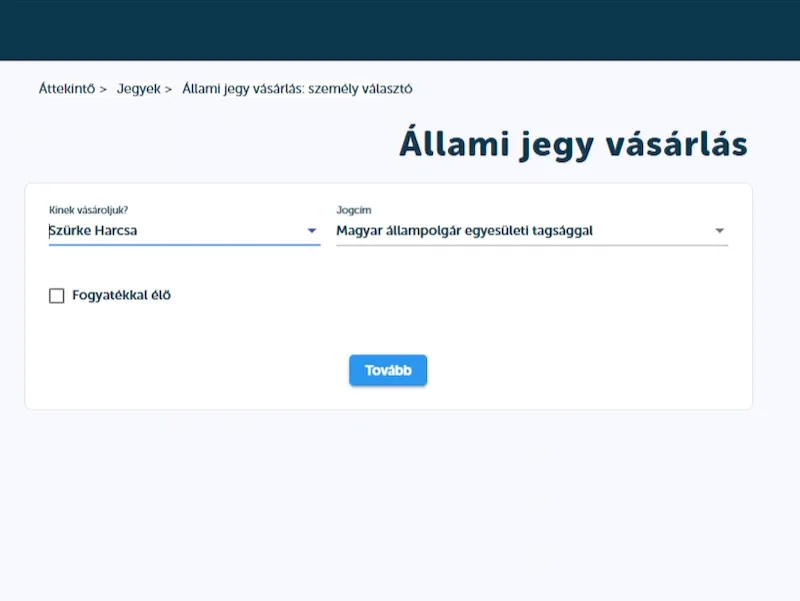Enable the Fogyatékkal élő checkbox
The width and height of the screenshot is (800, 601).
pyautogui.click(x=57, y=296)
